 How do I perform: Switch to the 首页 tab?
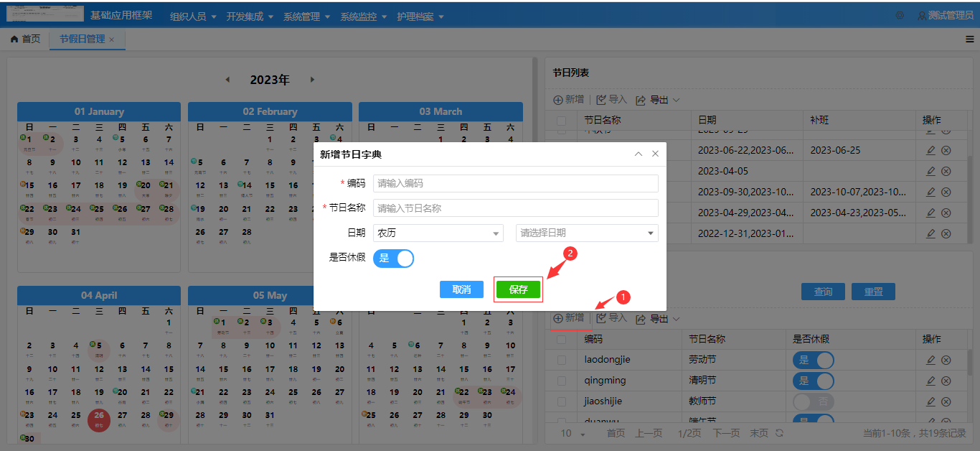[x=25, y=39]
